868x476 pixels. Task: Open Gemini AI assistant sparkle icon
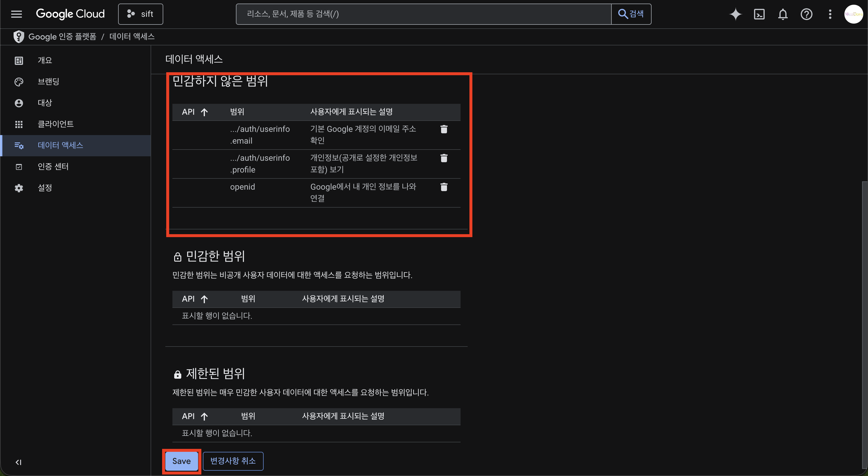point(735,14)
